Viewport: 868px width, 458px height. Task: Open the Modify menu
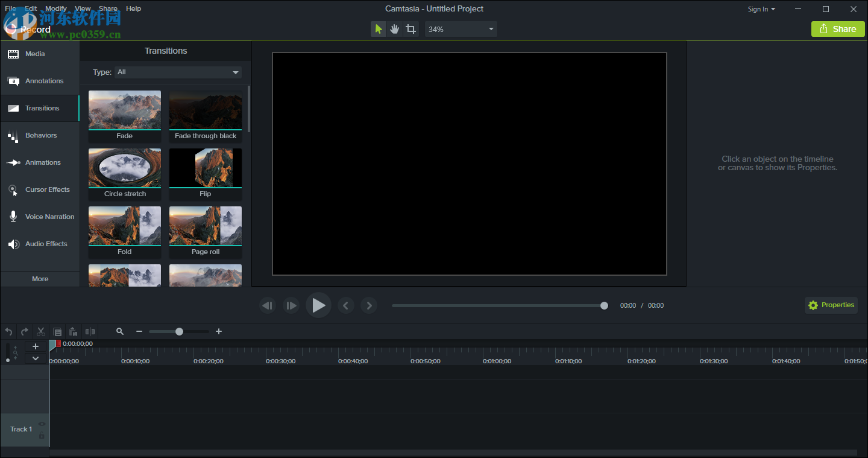pyautogui.click(x=56, y=8)
